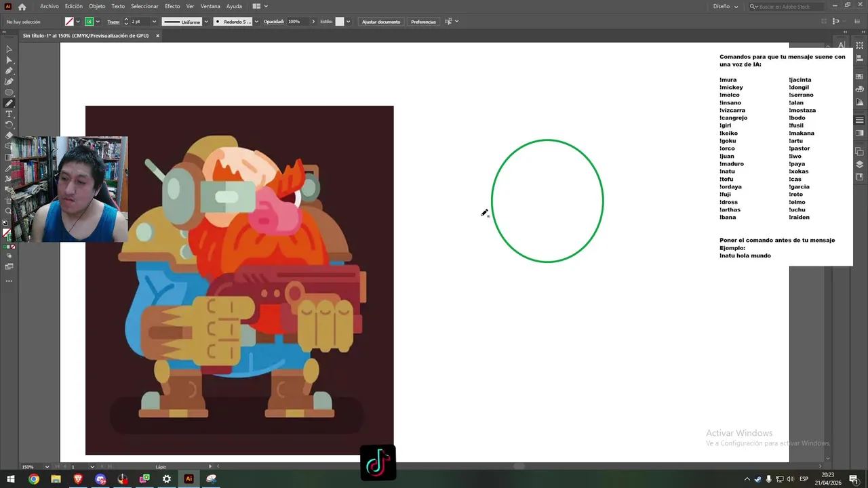Click the Trazo stroke link
This screenshot has height=488, width=868.
tap(113, 22)
